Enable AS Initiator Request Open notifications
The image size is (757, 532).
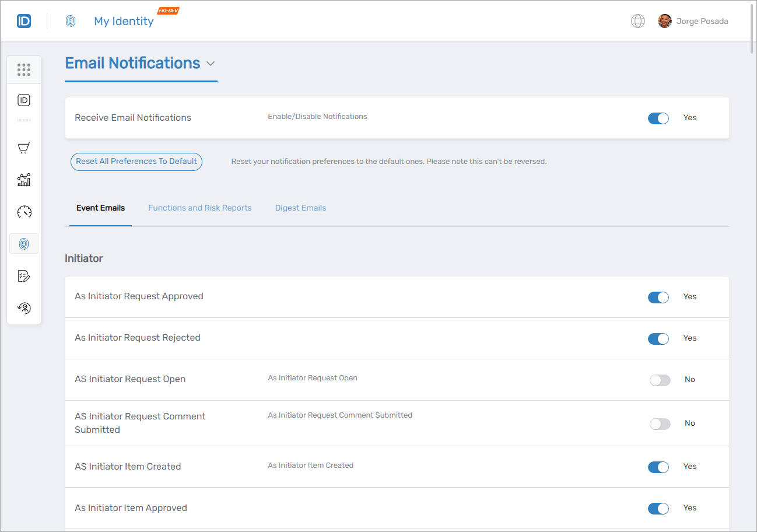pos(660,380)
